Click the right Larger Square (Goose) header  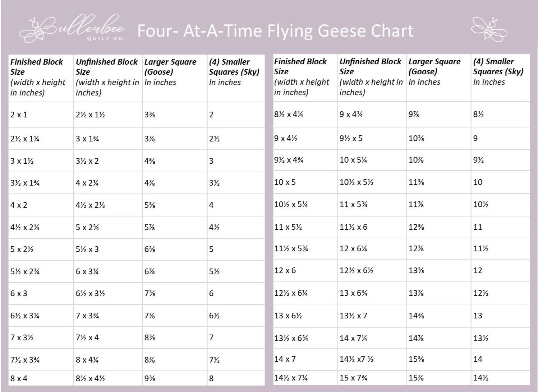pyautogui.click(x=438, y=78)
